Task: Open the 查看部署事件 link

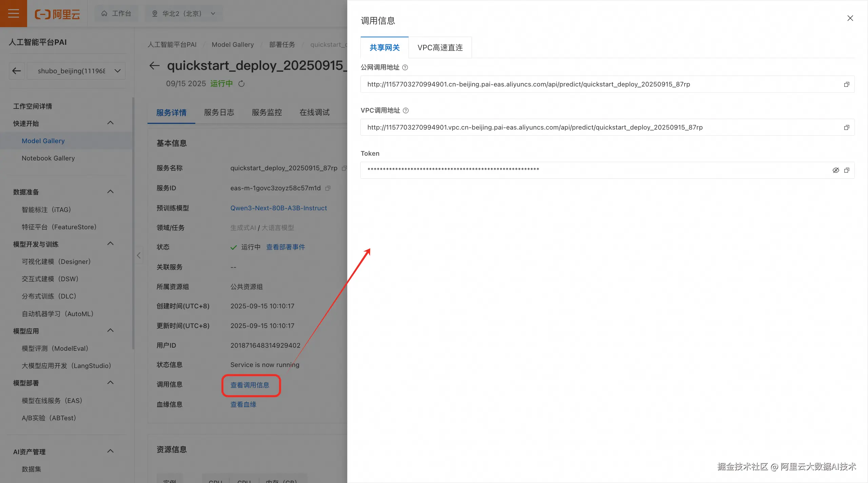Action: pos(285,247)
